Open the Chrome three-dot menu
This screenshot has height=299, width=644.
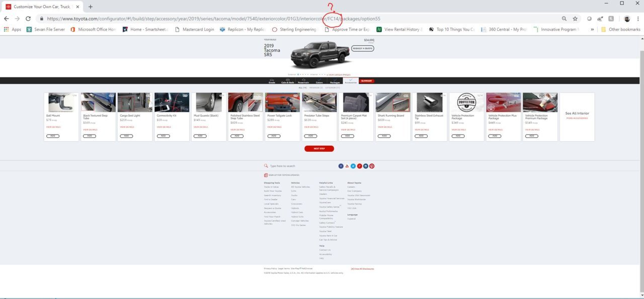637,19
